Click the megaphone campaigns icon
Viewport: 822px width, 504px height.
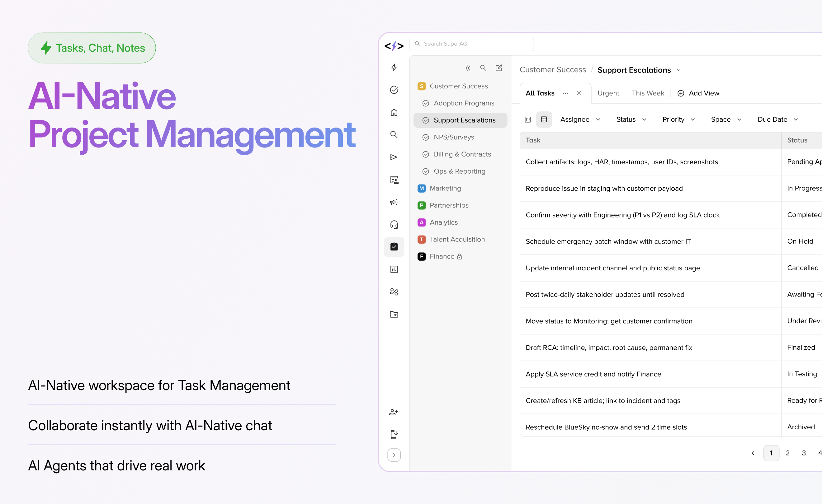(x=394, y=202)
